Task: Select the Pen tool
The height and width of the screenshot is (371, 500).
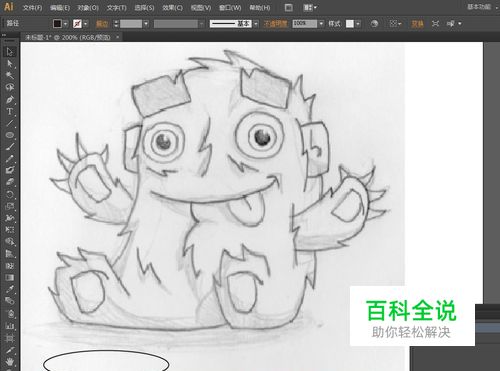Action: coord(10,99)
